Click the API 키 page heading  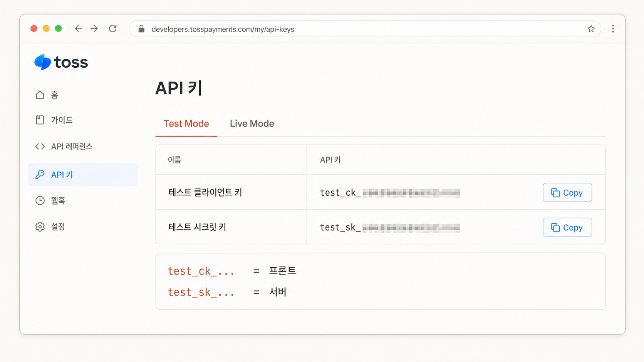pos(179,88)
